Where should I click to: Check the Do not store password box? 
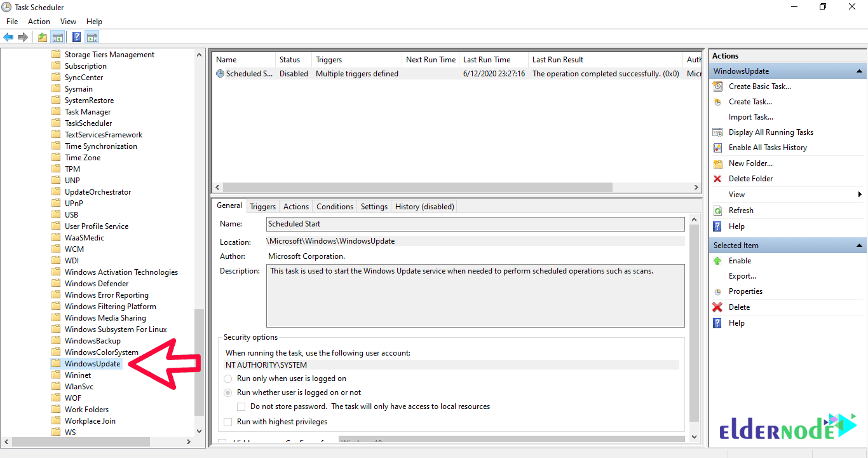coord(241,406)
